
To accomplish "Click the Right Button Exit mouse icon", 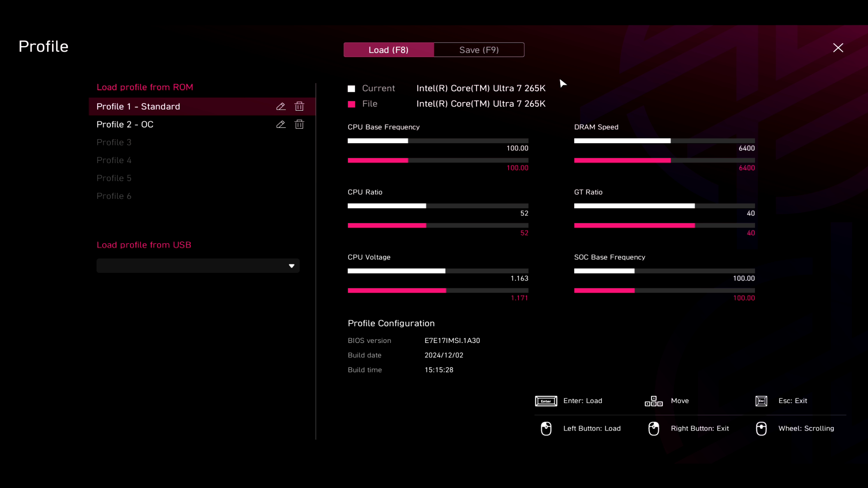I will pos(653,428).
